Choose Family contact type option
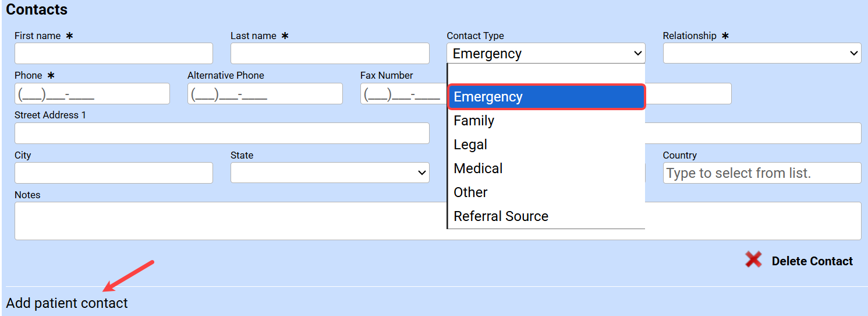The image size is (868, 316). click(546, 121)
